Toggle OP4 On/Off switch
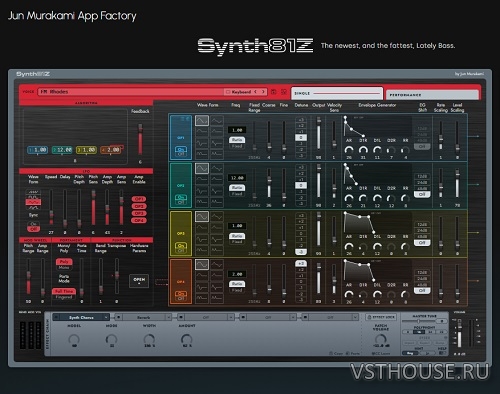The height and width of the screenshot is (394, 500). click(181, 296)
